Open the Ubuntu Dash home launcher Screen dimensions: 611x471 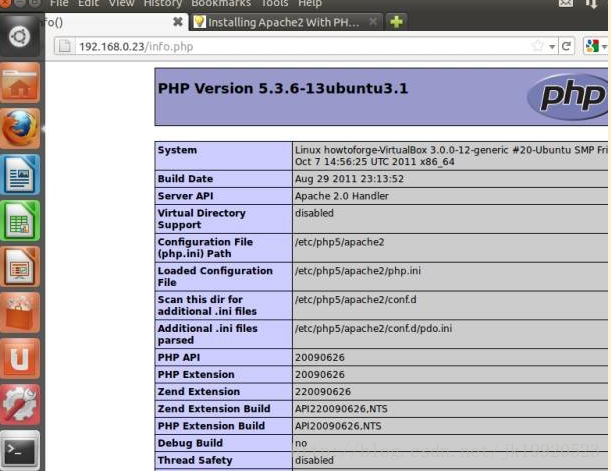(19, 37)
